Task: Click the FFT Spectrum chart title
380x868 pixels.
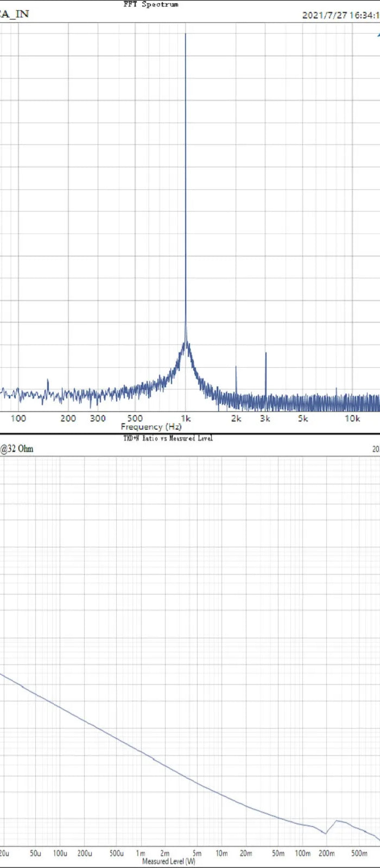Action: (151, 4)
